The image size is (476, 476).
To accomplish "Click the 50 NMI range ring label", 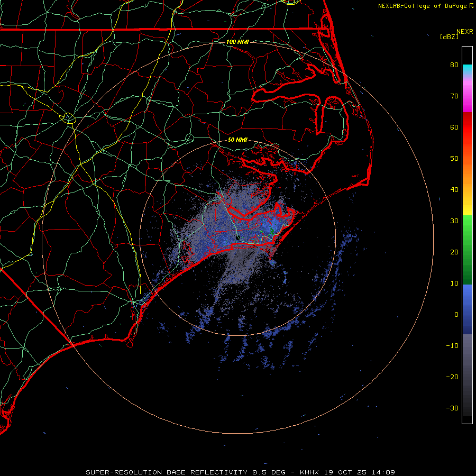I will [x=237, y=140].
